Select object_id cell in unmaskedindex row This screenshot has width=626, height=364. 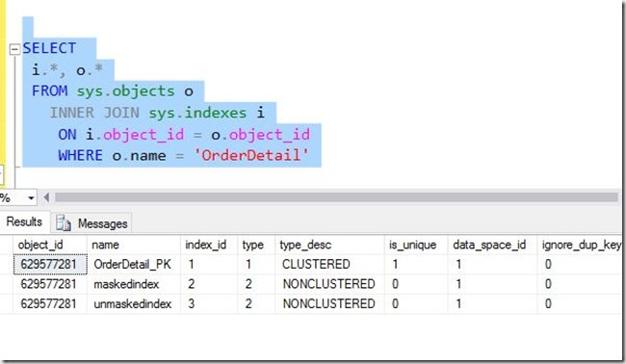point(50,303)
